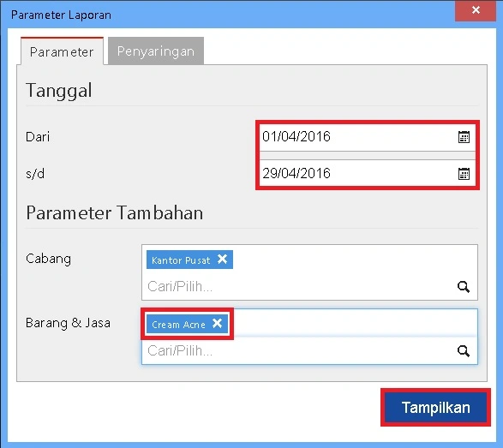The image size is (503, 448).
Task: Click the s/d label
Action: tap(35, 174)
